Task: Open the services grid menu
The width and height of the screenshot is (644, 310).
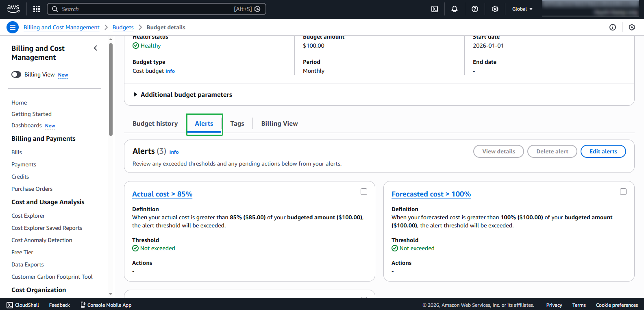Action: tap(37, 9)
